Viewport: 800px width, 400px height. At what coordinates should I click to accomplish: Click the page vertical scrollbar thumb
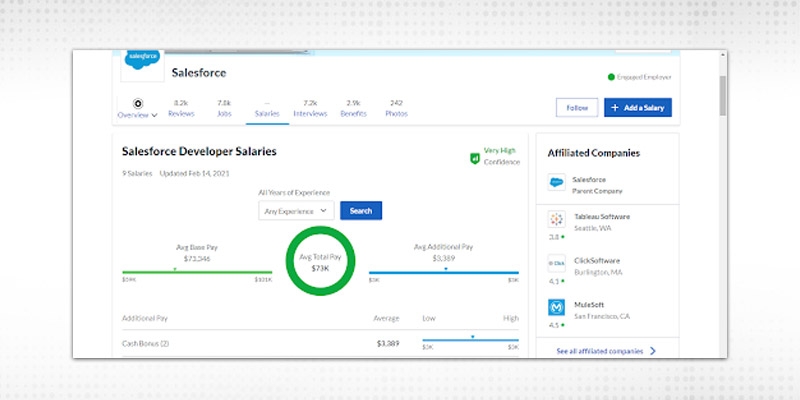coord(722,95)
